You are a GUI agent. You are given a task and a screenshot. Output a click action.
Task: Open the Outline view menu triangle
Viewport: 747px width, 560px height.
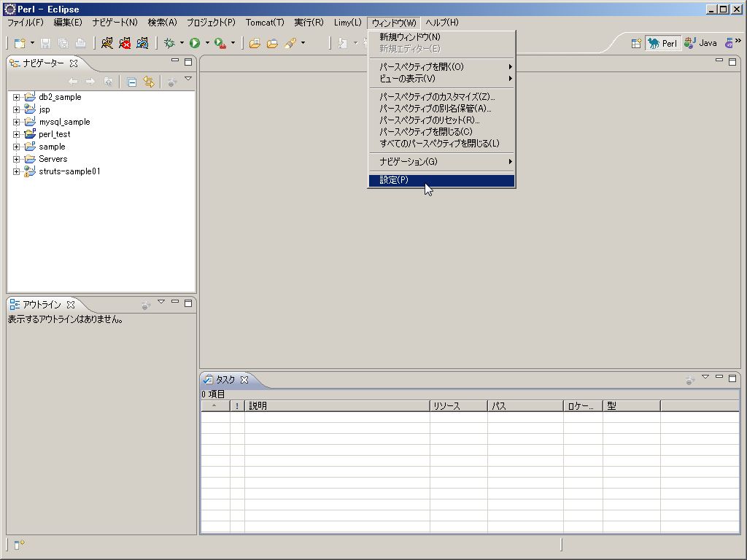click(x=161, y=301)
